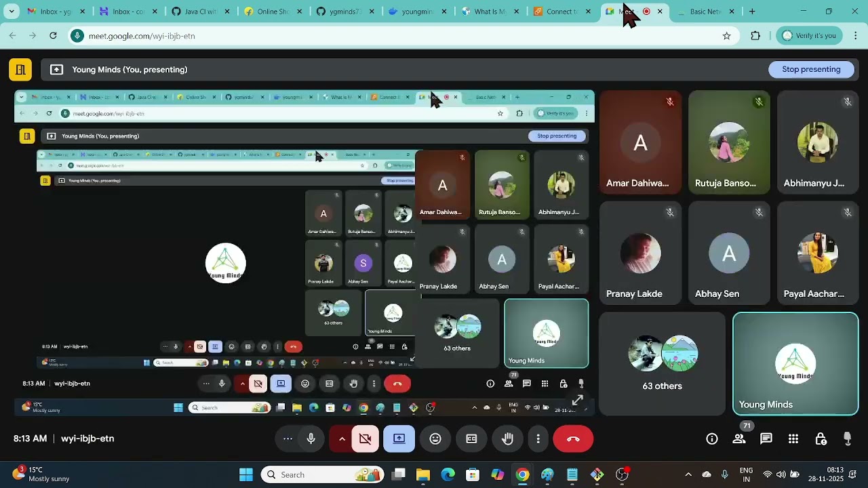This screenshot has width=868, height=488.
Task: Open File Explorer from the taskbar
Action: click(422, 474)
